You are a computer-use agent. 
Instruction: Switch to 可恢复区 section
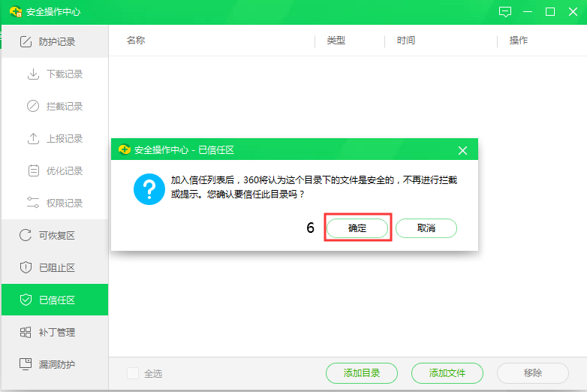click(x=55, y=235)
